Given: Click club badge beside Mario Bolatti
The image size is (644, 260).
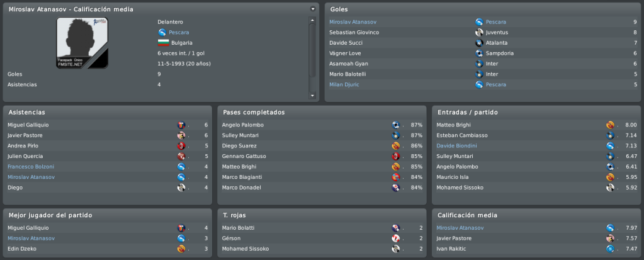Looking at the screenshot, I should 395,228.
